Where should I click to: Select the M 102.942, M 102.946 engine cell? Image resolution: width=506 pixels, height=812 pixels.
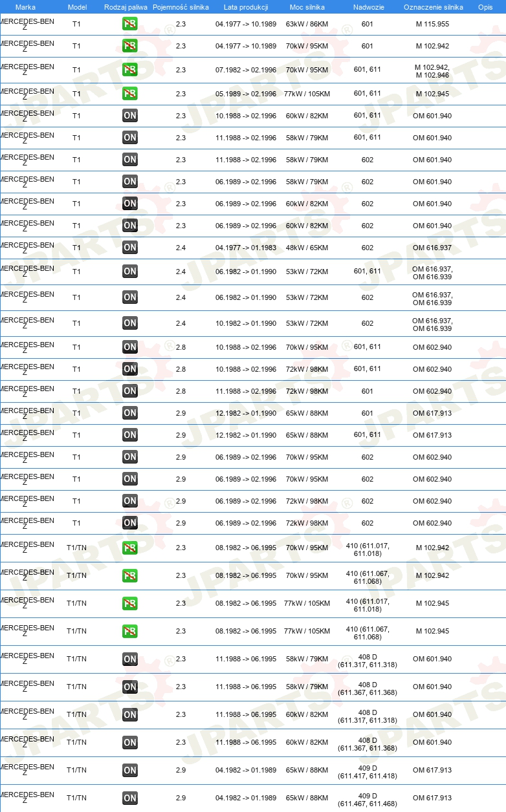pos(432,70)
